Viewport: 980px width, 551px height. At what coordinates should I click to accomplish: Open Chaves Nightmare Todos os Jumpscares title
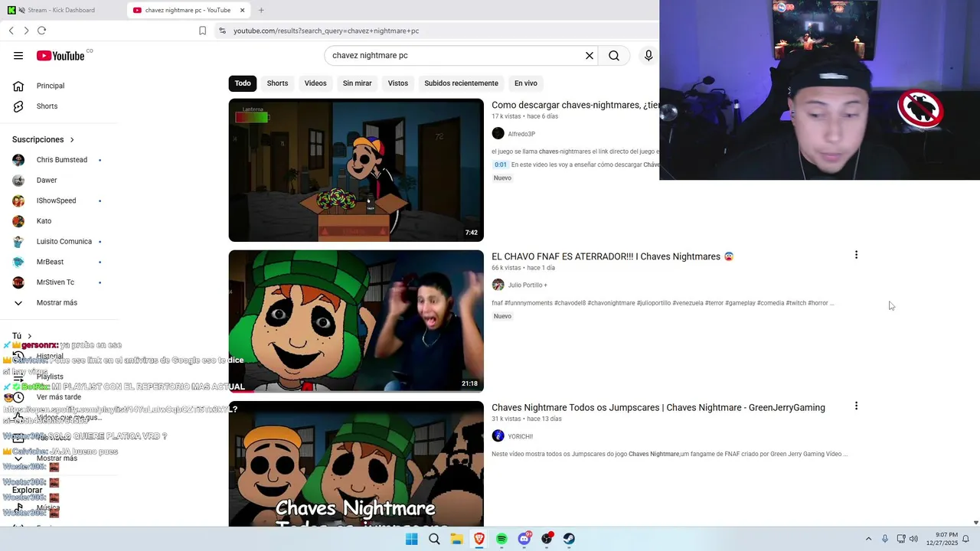click(658, 407)
